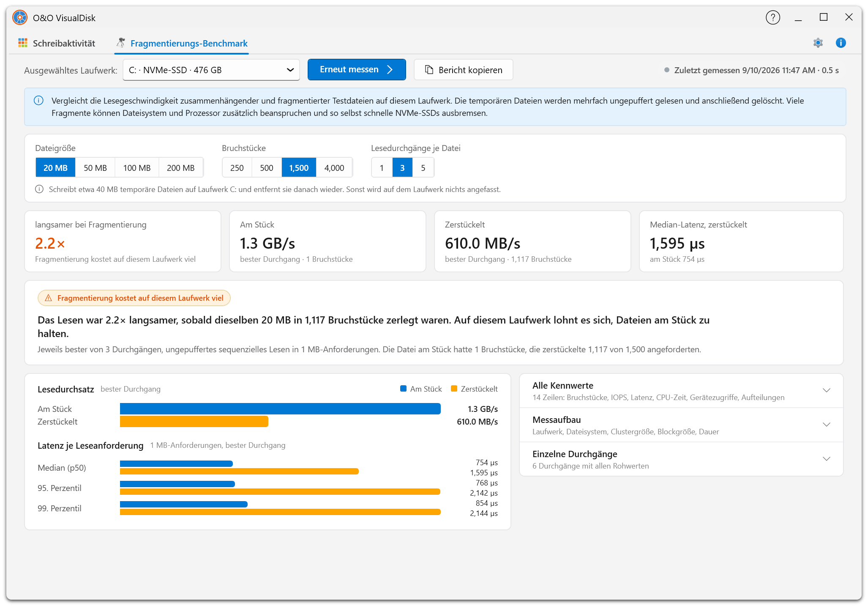
Task: Expand Alle Kennwerte section
Action: click(x=681, y=391)
